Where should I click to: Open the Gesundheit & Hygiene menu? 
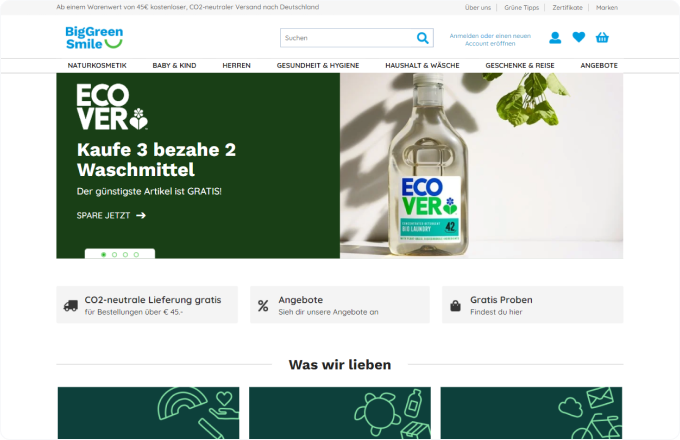318,65
